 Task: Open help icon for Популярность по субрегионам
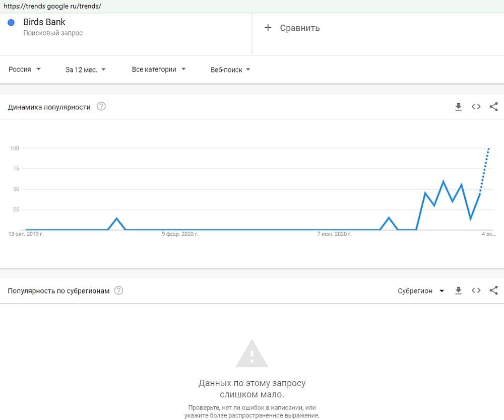pyautogui.click(x=118, y=290)
